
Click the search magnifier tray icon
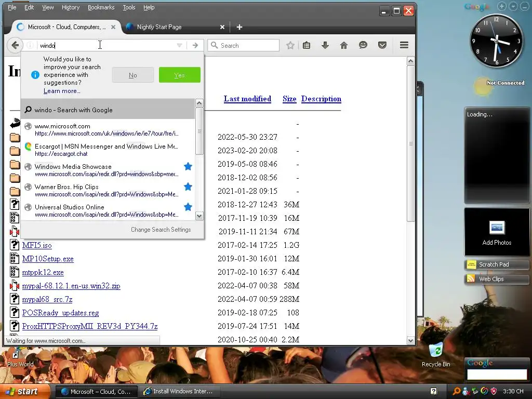point(457,391)
